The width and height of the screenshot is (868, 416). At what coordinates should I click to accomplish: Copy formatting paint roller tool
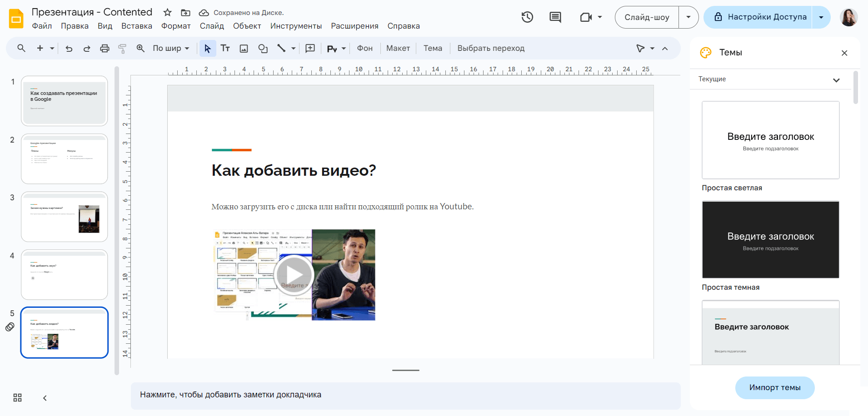[x=122, y=48]
